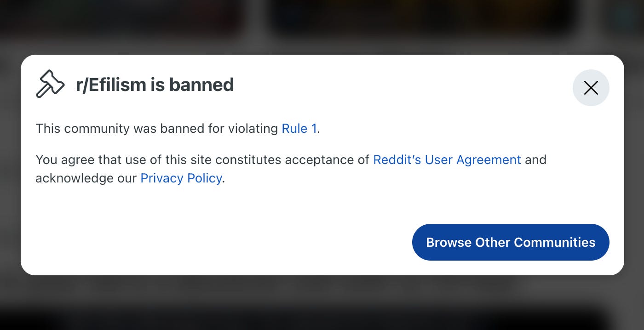The height and width of the screenshot is (330, 644).
Task: Follow the blue Privacy Policy hyperlink
Action: [x=181, y=178]
